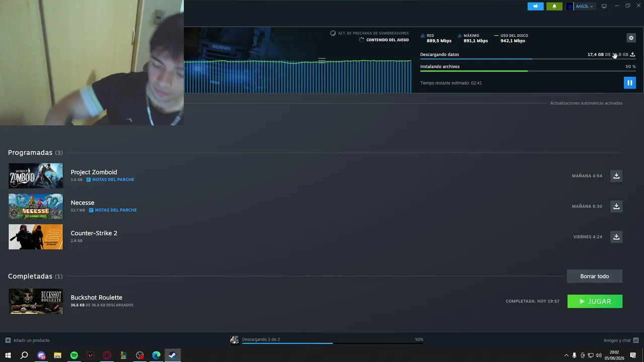Open Buckshot Roulette thumbnail
This screenshot has height=362, width=644.
(x=36, y=301)
